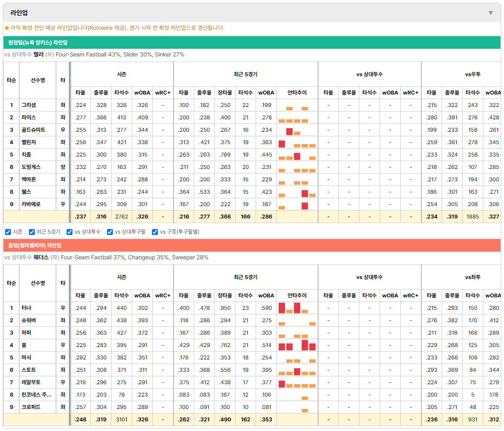Click player name 그리셤
Viewport: 504px width, 431px height.
click(29, 105)
